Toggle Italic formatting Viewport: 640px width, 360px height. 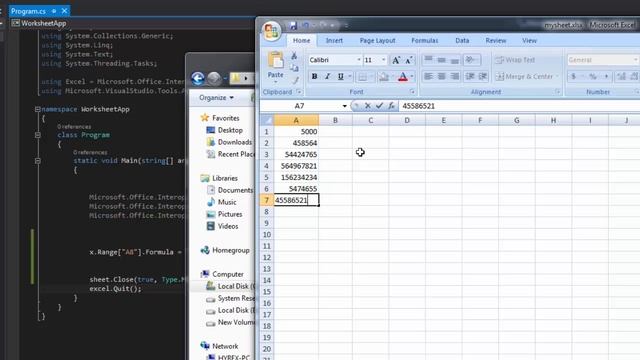coord(327,76)
